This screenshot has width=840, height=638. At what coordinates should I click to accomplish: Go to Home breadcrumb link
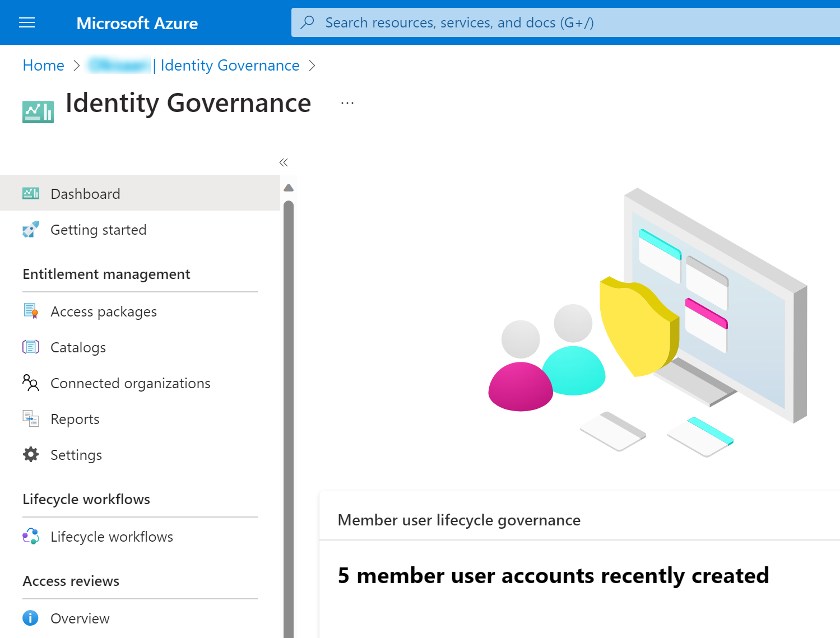(44, 66)
